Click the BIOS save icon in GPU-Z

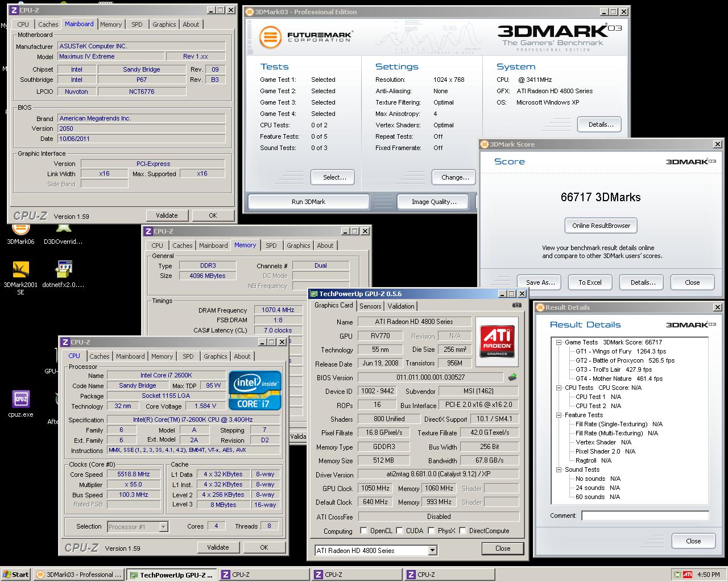tap(512, 377)
